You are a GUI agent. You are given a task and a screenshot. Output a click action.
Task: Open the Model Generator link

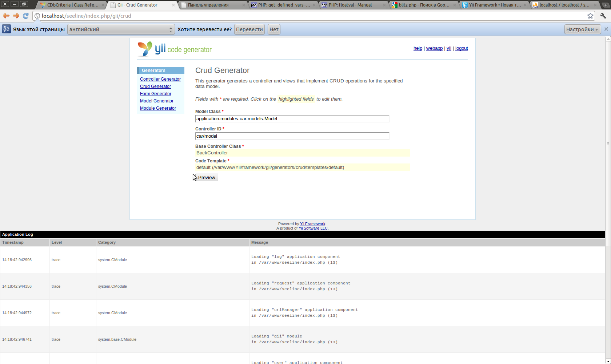point(157,101)
